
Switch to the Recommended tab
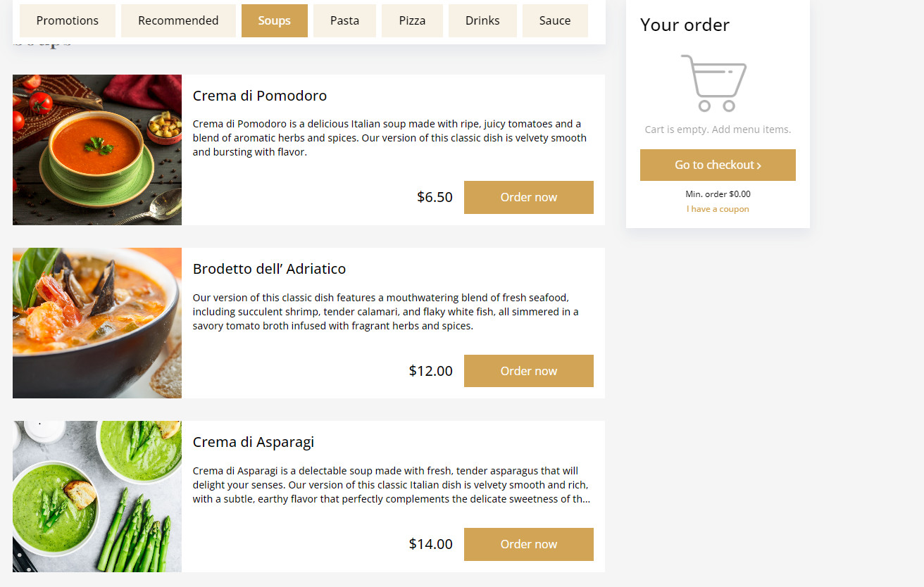(178, 20)
